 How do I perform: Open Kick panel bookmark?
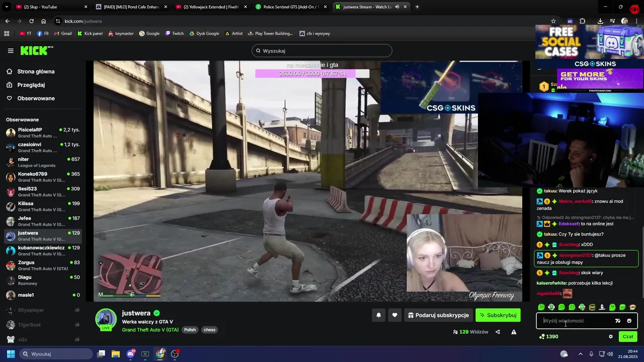point(90,33)
